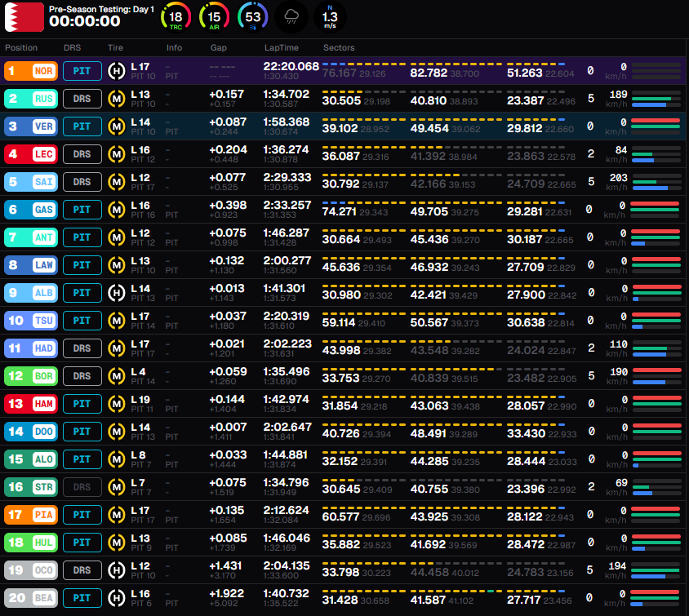Image resolution: width=689 pixels, height=616 pixels.
Task: Click the medium tire icon for TSU
Action: 117,321
